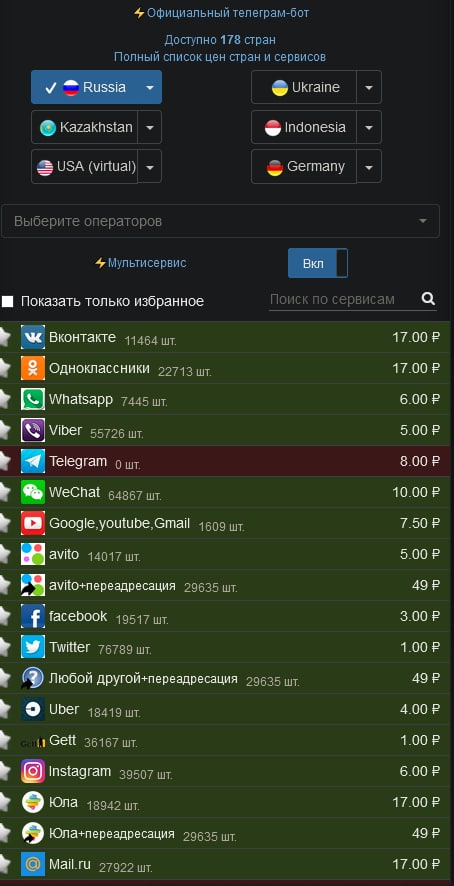The image size is (454, 886).
Task: Select Germany as country
Action: point(304,167)
